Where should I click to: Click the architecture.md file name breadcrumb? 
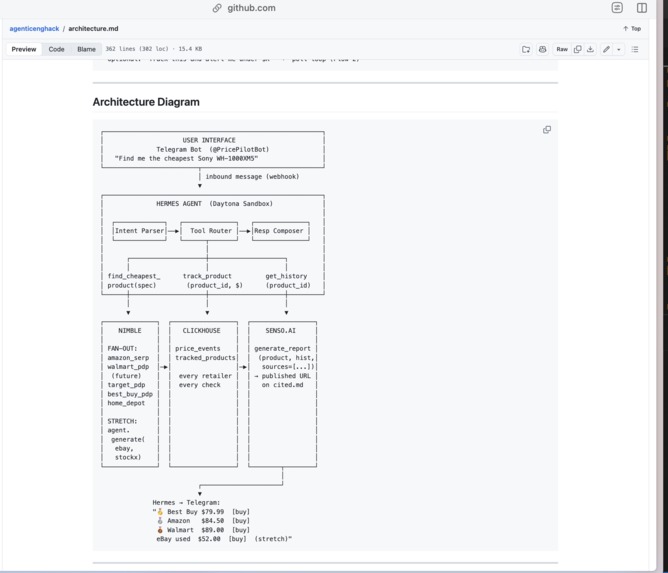(x=93, y=29)
